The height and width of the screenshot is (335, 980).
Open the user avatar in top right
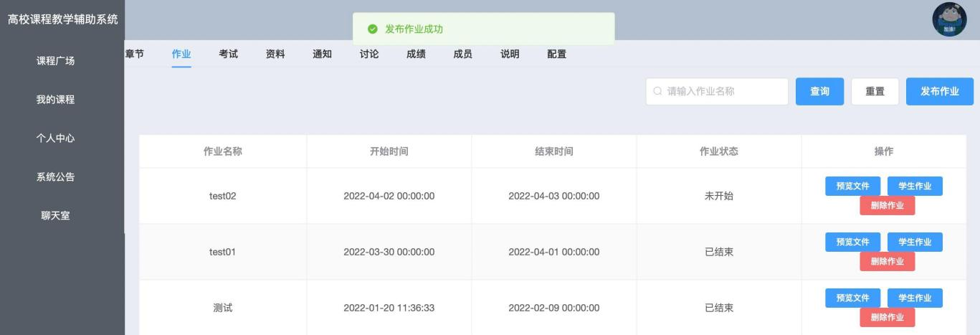[949, 20]
